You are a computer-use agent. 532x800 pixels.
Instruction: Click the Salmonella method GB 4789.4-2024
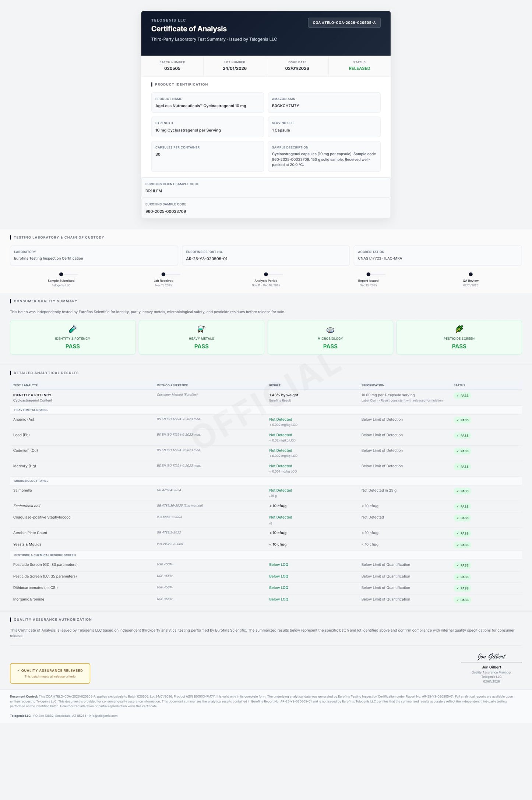[x=169, y=490]
